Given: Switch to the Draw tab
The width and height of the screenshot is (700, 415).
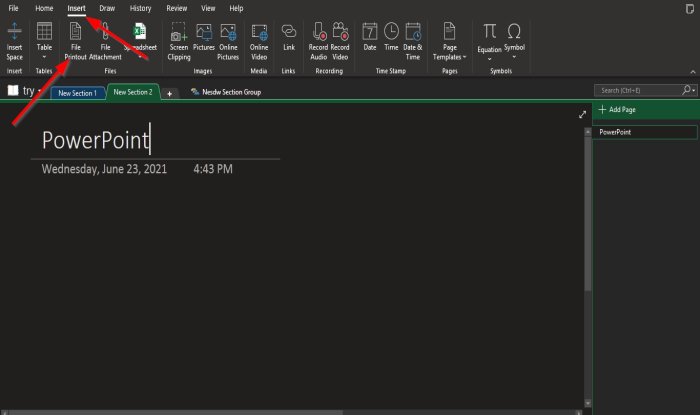Looking at the screenshot, I should click(x=107, y=8).
